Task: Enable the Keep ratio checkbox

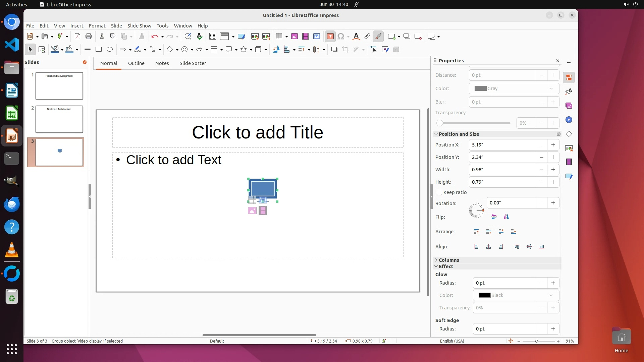Action: [x=439, y=192]
